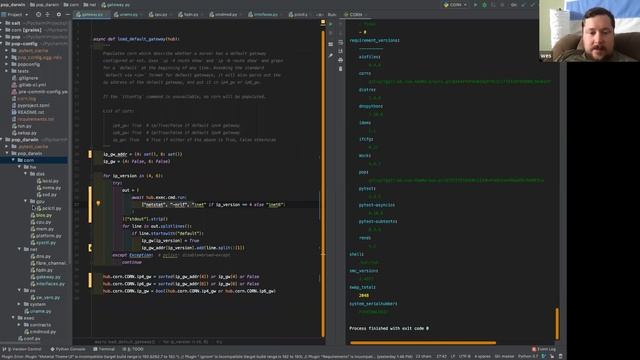Click the net breadcrumb in navigation bar
Image resolution: width=640 pixels, height=360 pixels.
pos(90,5)
